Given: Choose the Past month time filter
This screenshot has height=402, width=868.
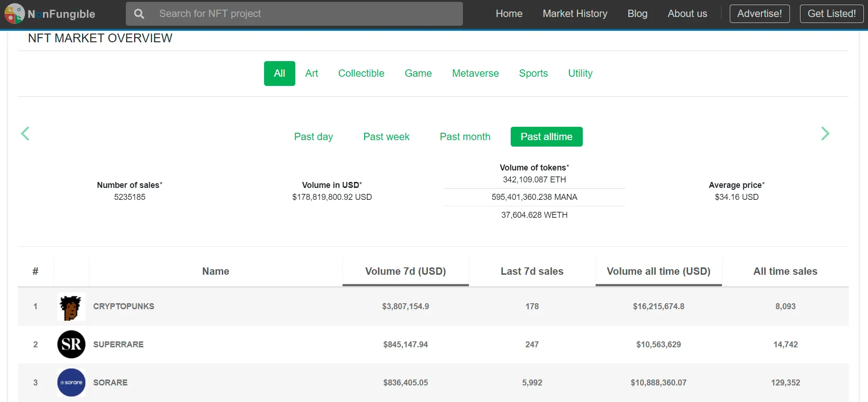Looking at the screenshot, I should pyautogui.click(x=465, y=137).
